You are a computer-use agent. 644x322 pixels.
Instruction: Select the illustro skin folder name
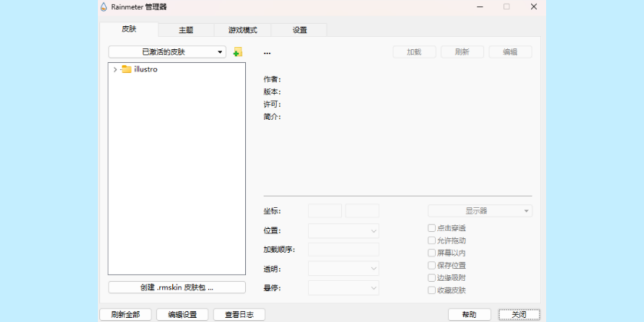coord(145,69)
